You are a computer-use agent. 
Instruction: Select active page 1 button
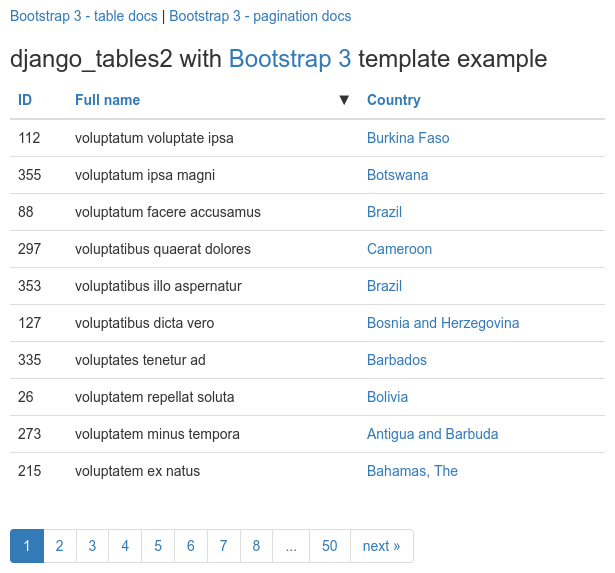pos(27,546)
